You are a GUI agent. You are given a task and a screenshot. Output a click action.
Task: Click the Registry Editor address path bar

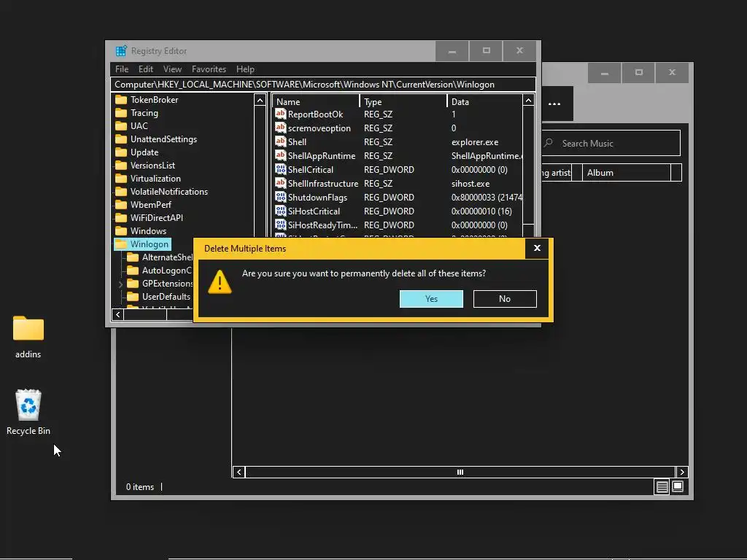[x=323, y=85]
